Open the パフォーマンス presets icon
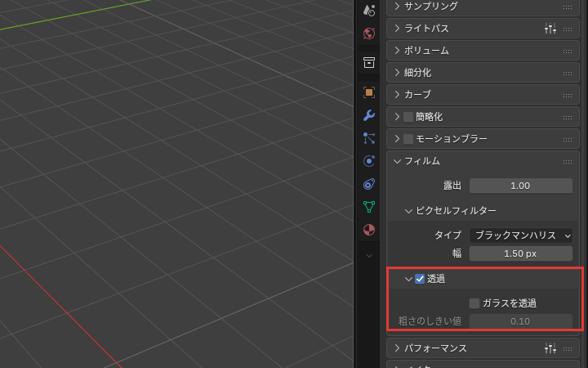This screenshot has width=588, height=368. (550, 348)
